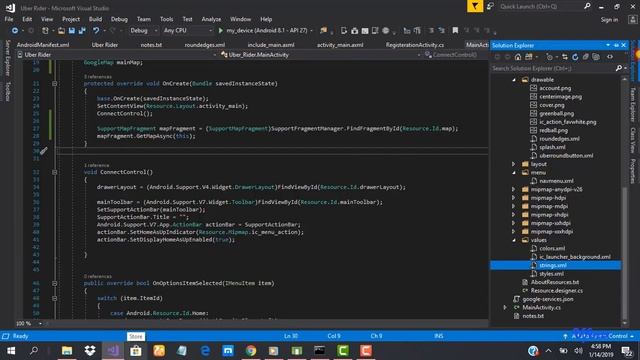Viewport: 640px width, 360px height.
Task: Refresh Solution Explorer with the circular arrow
Action: 575,57
